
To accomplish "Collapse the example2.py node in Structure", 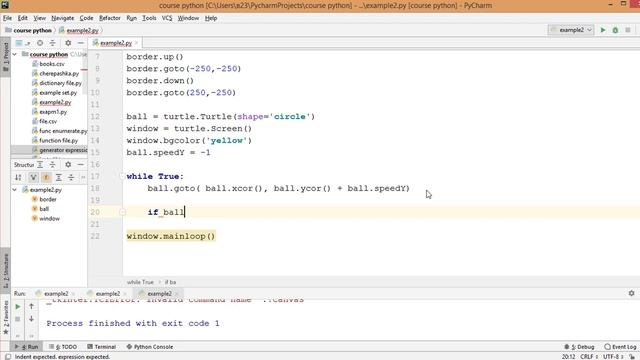I will pyautogui.click(x=15, y=189).
